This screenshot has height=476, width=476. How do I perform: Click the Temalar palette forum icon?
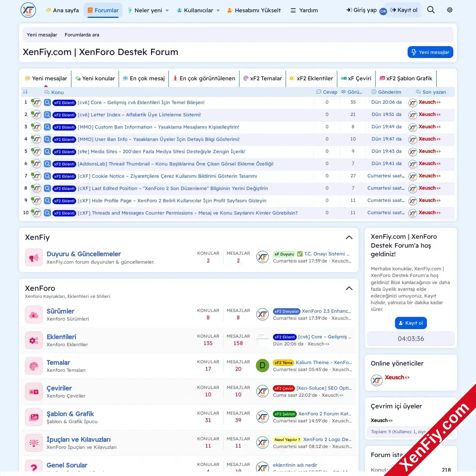coord(34,366)
